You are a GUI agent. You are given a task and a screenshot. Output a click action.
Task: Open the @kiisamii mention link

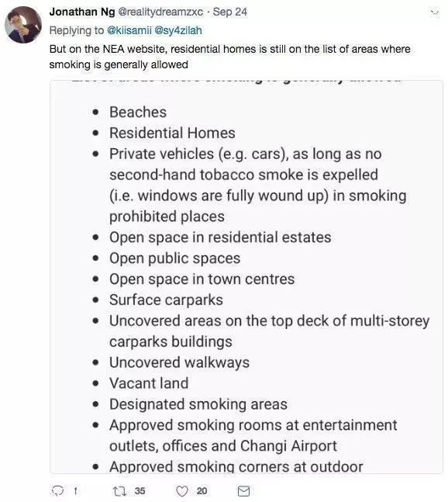[x=129, y=30]
